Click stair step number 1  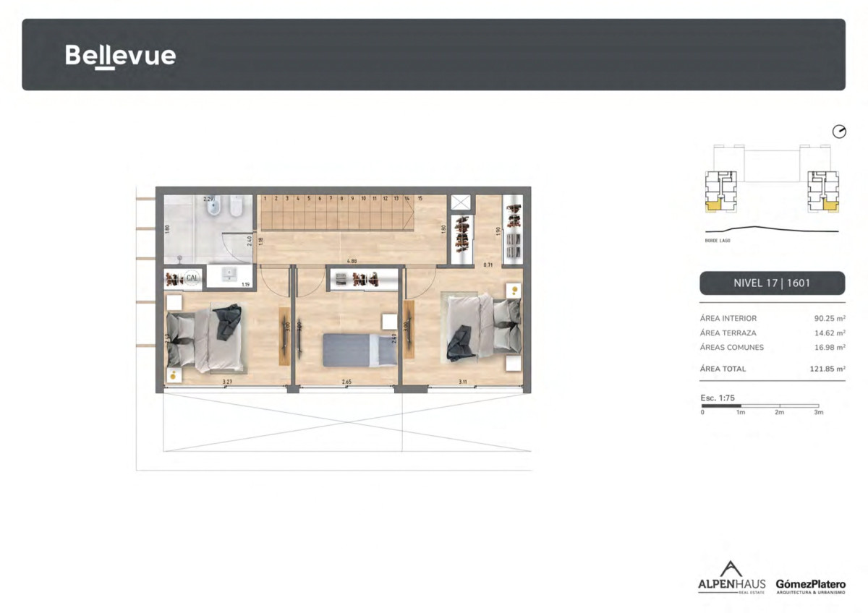[265, 198]
